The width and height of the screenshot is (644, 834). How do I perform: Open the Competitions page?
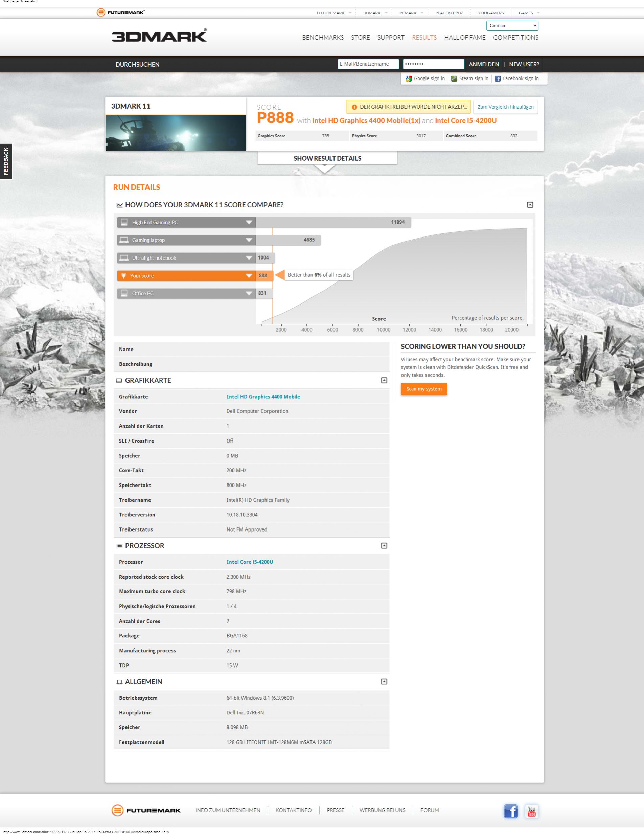pyautogui.click(x=515, y=38)
